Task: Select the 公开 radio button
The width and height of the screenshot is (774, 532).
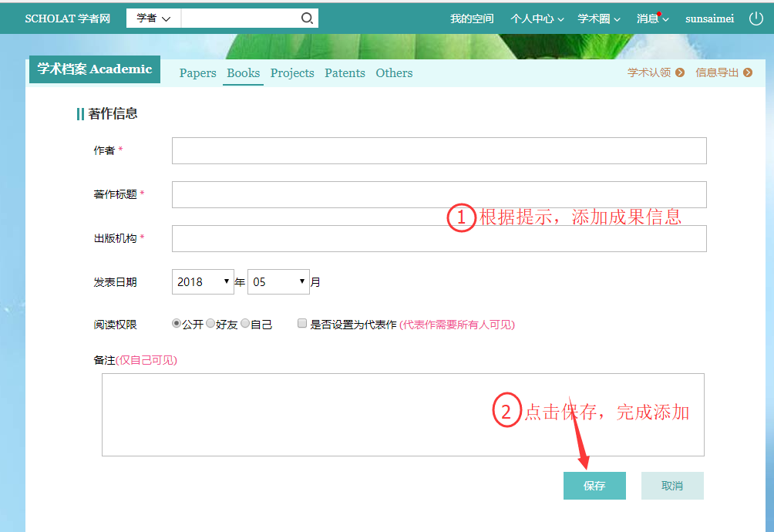Action: pos(177,324)
